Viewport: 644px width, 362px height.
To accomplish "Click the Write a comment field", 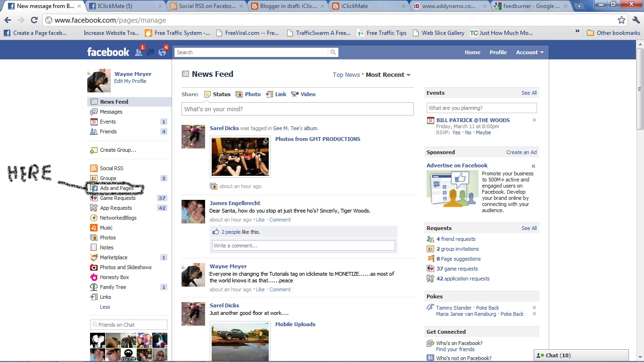I will [304, 246].
